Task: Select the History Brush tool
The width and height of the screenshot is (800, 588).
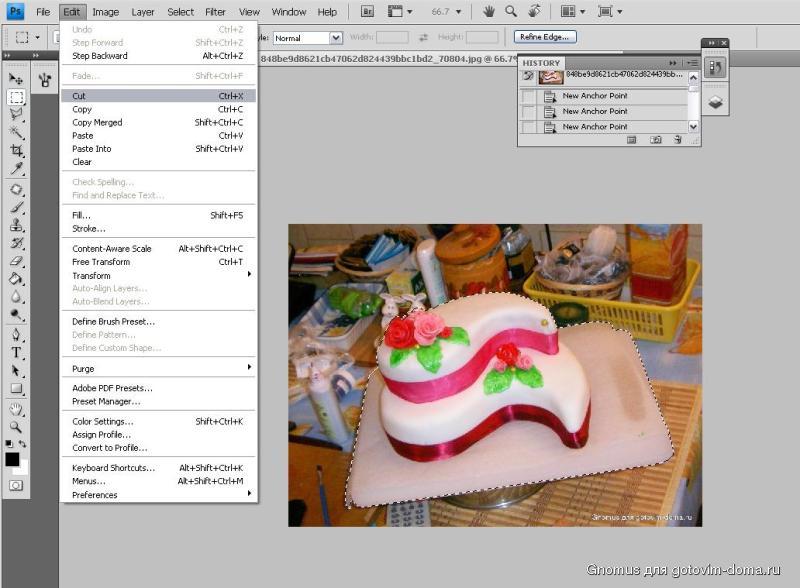Action: pos(16,243)
